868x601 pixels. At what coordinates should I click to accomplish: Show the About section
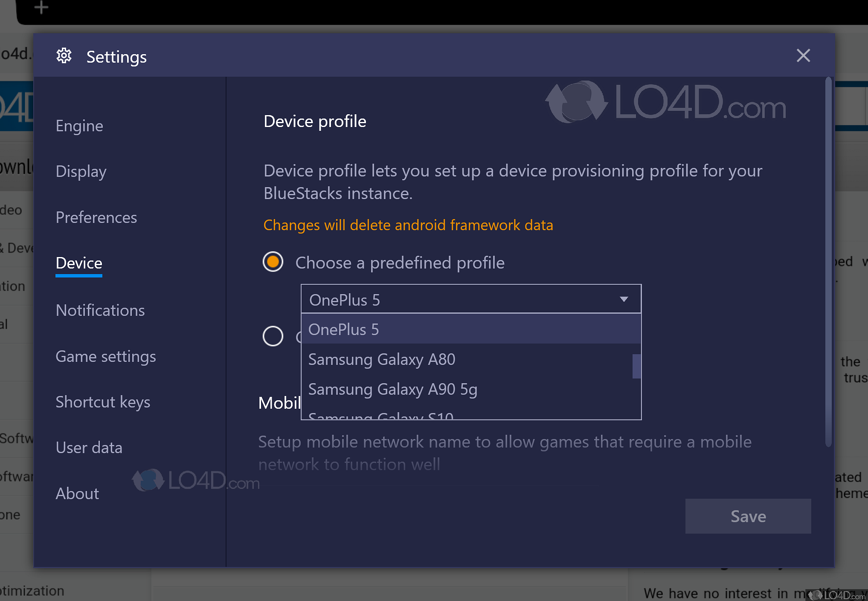pyautogui.click(x=77, y=494)
